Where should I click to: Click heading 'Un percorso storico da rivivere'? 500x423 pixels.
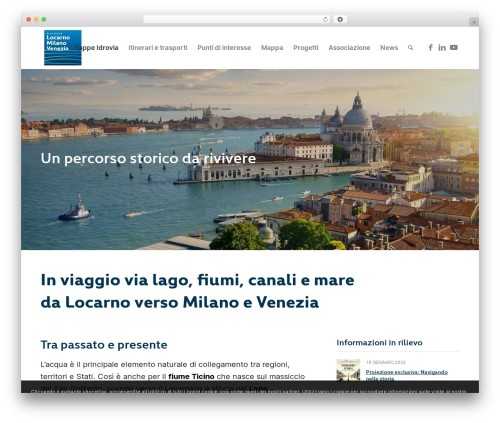(x=148, y=159)
